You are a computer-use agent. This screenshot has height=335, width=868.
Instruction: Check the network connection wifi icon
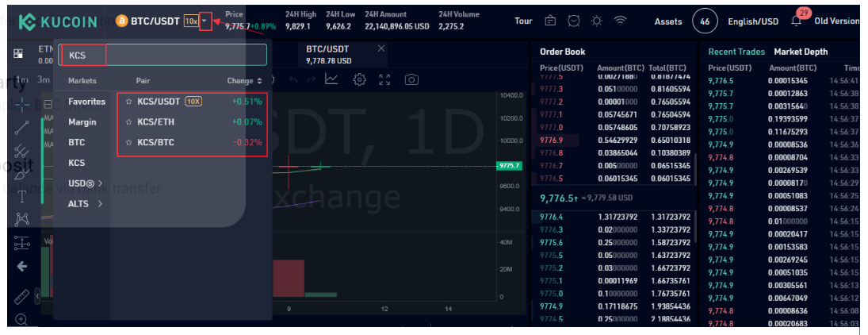coord(621,21)
